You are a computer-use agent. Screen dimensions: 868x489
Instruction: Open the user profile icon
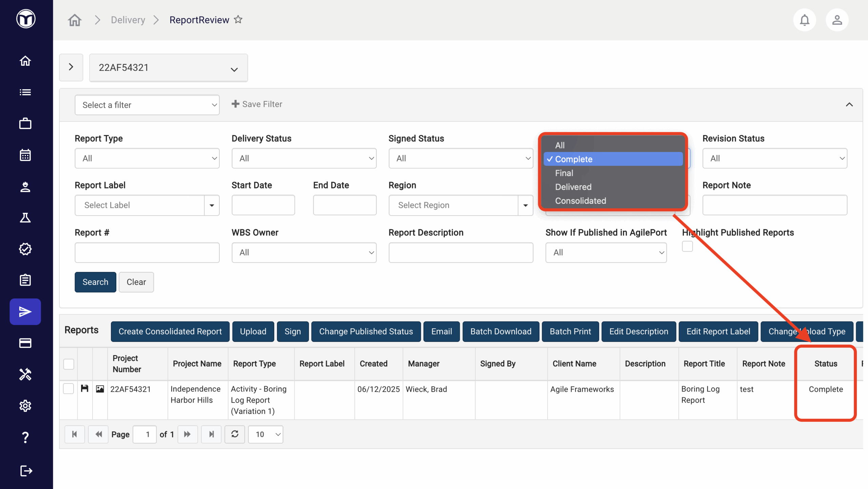coord(837,20)
